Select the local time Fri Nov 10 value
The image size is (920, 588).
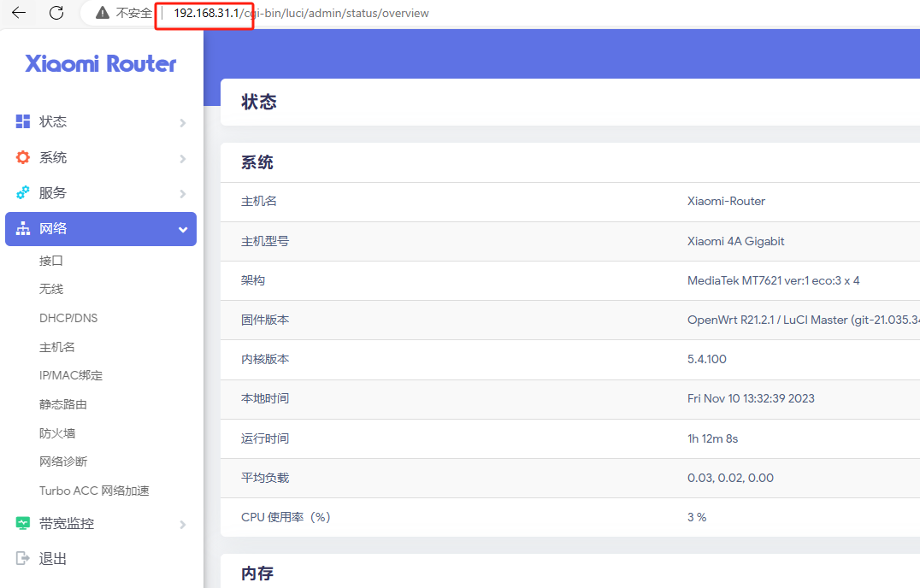click(x=751, y=398)
